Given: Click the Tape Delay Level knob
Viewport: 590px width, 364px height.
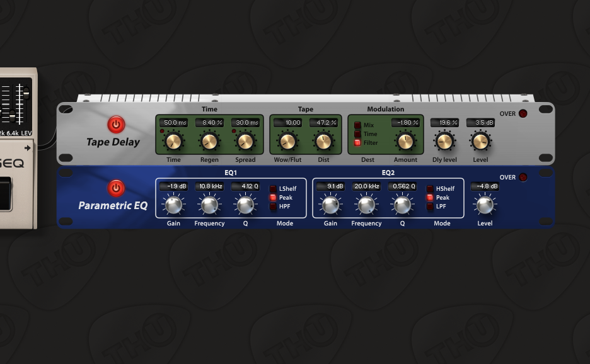Looking at the screenshot, I should (x=480, y=142).
